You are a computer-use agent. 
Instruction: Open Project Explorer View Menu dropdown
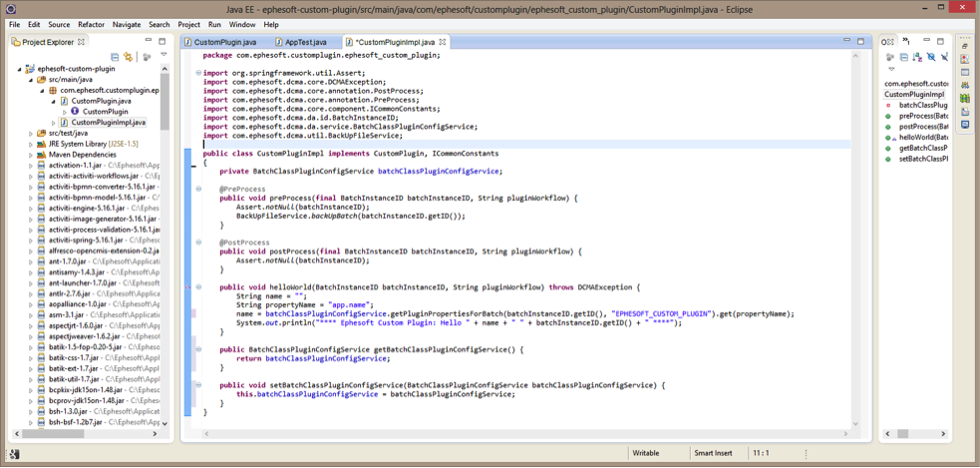pyautogui.click(x=163, y=56)
